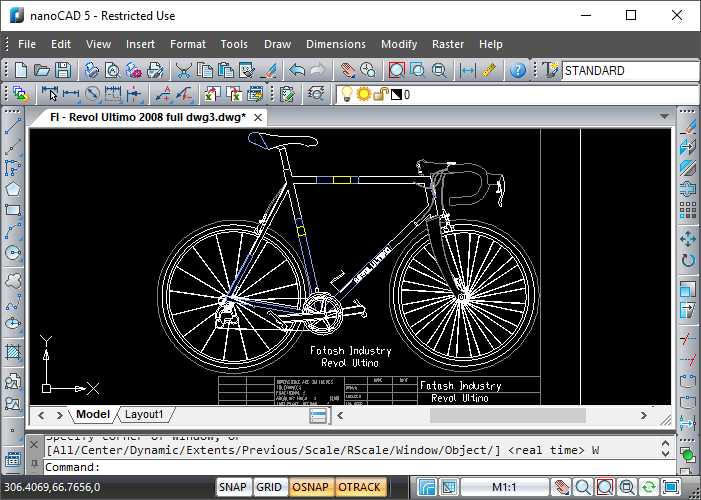The width and height of the screenshot is (701, 500).
Task: Click the Match Properties brush icon
Action: pyautogui.click(x=268, y=71)
